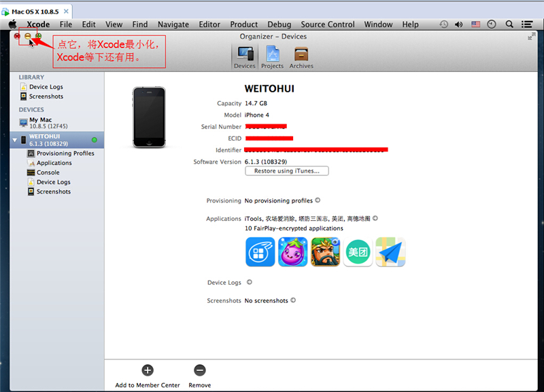Image resolution: width=544 pixels, height=392 pixels.
Task: Click clock icon in menu bar
Action: click(492, 24)
